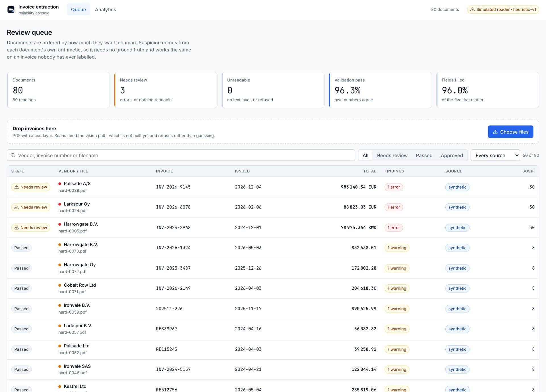The image size is (546, 392).
Task: Click file name hard-0038.pdf
Action: [73, 191]
